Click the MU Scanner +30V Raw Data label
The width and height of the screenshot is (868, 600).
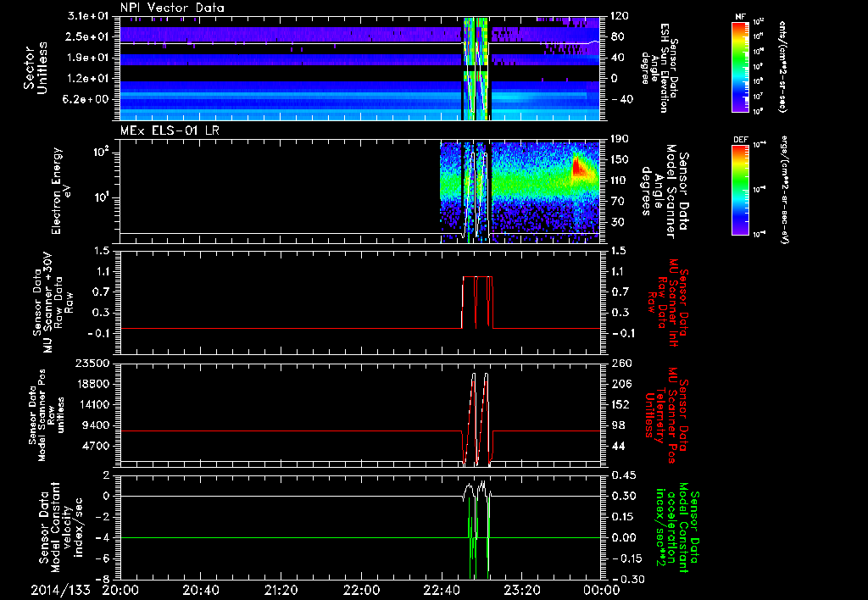[x=53, y=303]
